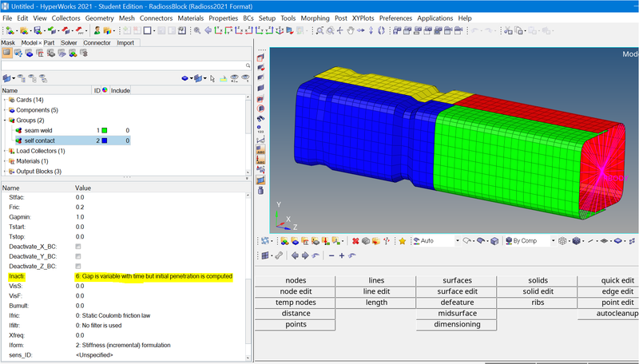Click the white rectangle page layout icon
The height and width of the screenshot is (364, 639).
[x=147, y=30]
